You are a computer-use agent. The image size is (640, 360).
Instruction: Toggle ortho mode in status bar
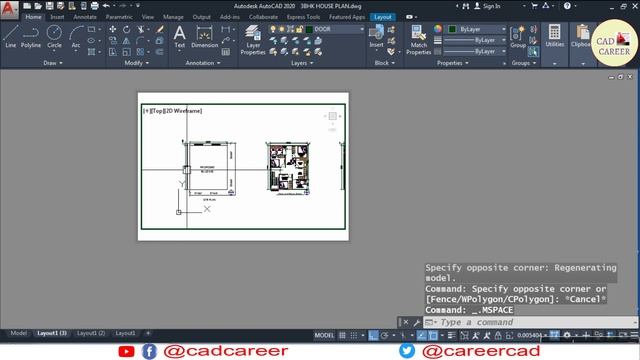[373, 335]
